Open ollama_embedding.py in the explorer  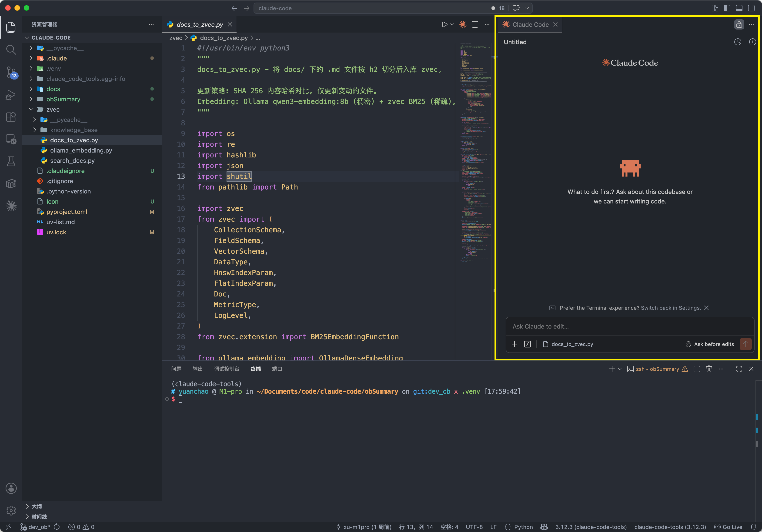92,150
